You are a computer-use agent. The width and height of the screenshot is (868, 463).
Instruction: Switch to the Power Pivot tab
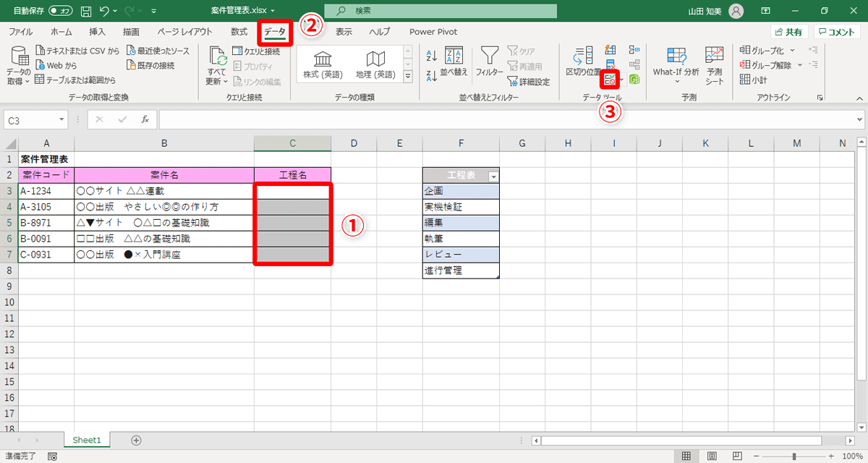433,32
